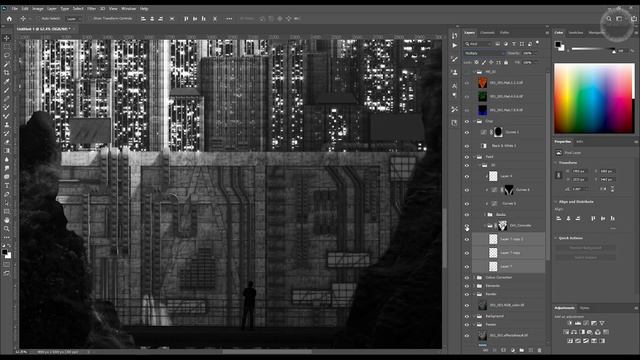Viewport: 640px width, 360px height.
Task: Click the new adjustment layer icon at panel bottom
Action: point(513,350)
